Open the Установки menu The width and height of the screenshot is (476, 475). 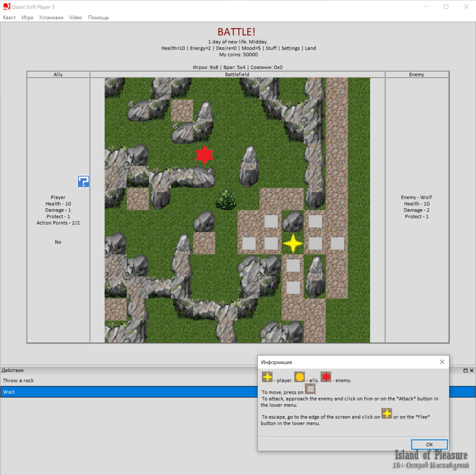pos(51,18)
